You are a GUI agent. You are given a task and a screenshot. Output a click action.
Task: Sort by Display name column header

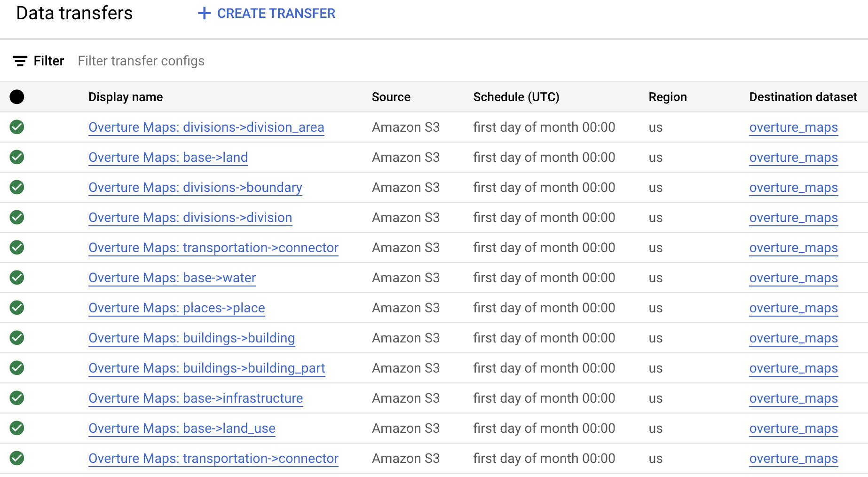[126, 97]
